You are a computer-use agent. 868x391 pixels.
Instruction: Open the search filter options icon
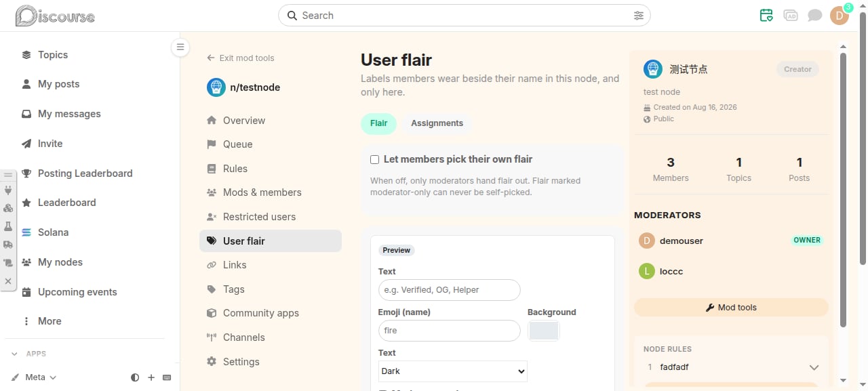pyautogui.click(x=638, y=16)
